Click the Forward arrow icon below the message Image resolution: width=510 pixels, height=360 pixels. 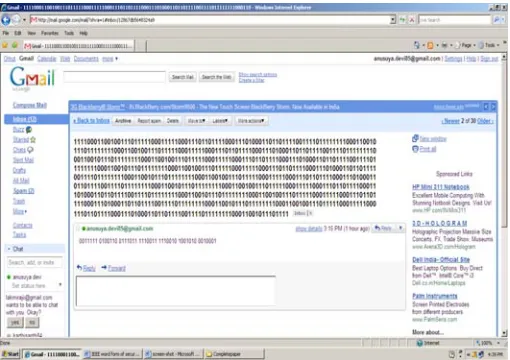click(104, 268)
